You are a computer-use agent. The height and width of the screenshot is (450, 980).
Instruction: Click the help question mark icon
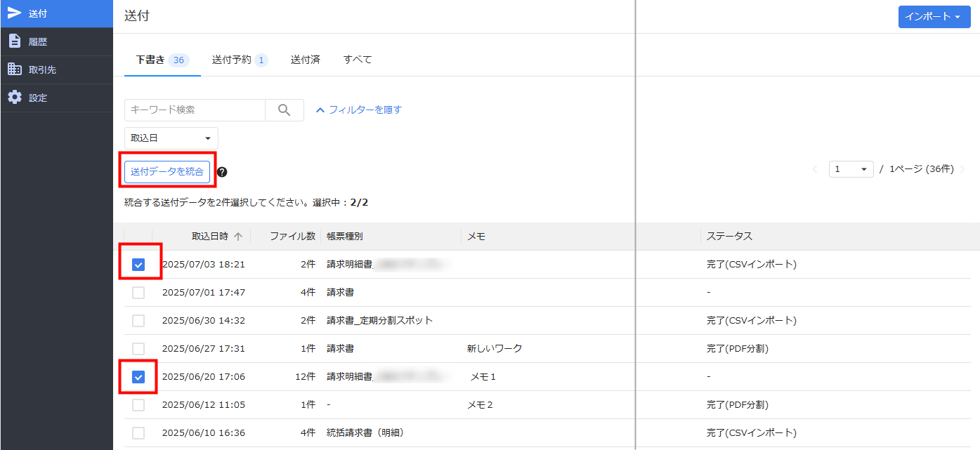tap(222, 172)
